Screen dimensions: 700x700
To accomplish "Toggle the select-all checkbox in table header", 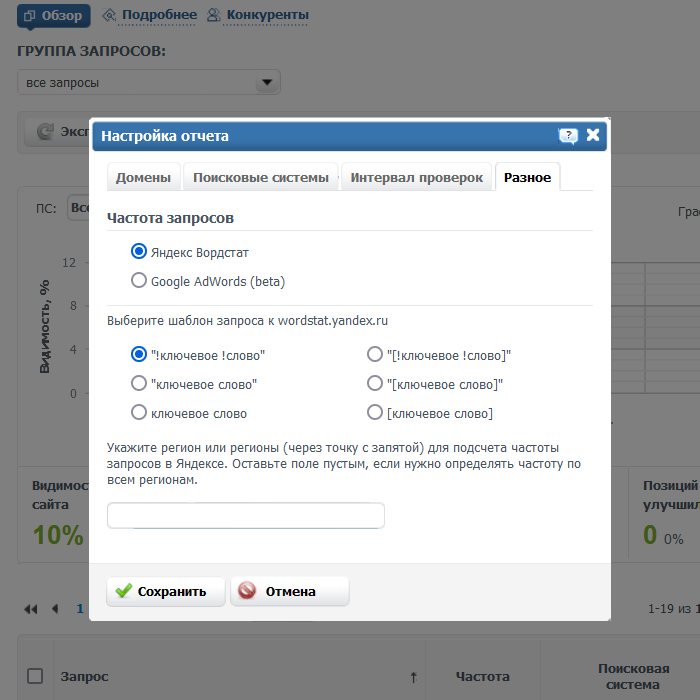I will tap(35, 676).
